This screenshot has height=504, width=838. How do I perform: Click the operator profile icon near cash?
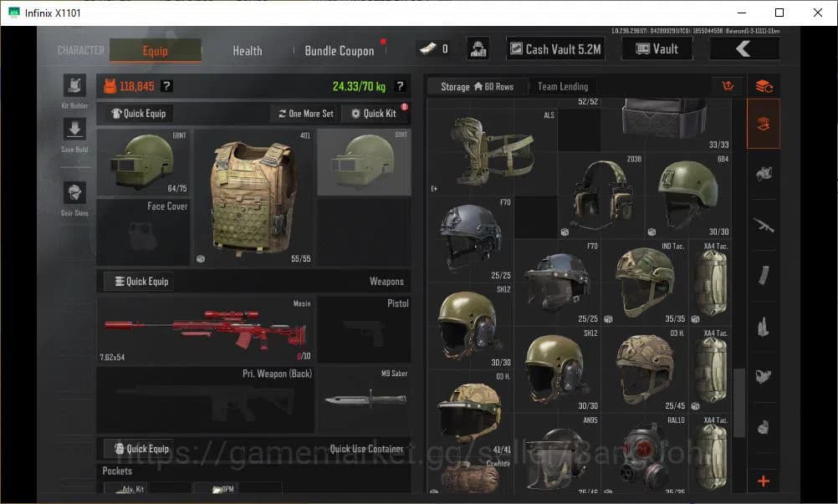pos(478,48)
